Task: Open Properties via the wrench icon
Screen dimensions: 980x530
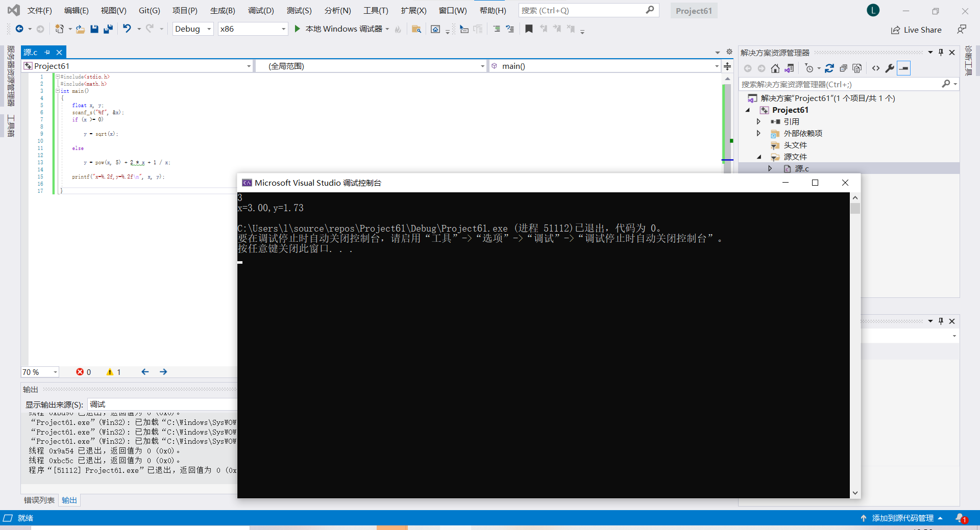Action: pyautogui.click(x=890, y=68)
